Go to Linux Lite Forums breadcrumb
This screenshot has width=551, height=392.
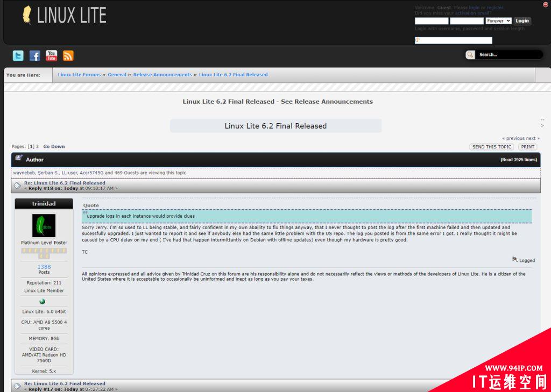tap(80, 74)
